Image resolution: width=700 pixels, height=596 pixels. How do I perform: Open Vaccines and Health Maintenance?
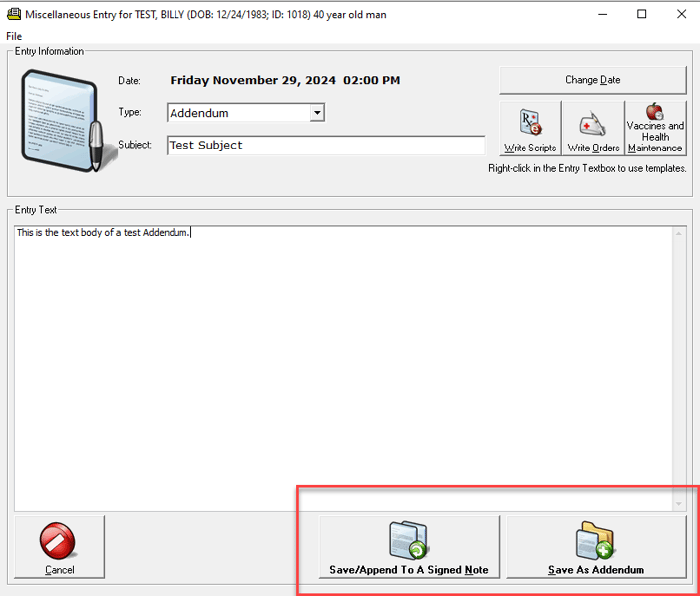655,112
